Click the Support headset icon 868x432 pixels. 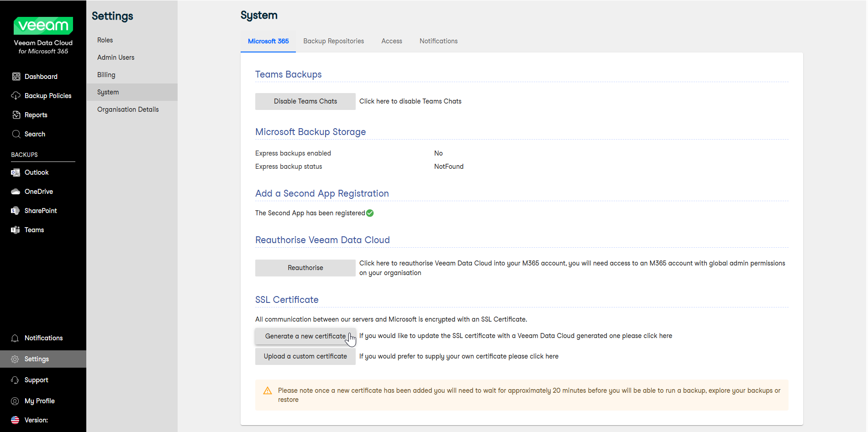(x=15, y=380)
